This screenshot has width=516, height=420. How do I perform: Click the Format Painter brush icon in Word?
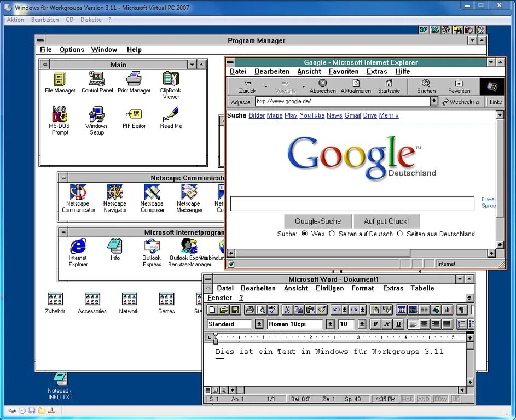coord(322,310)
